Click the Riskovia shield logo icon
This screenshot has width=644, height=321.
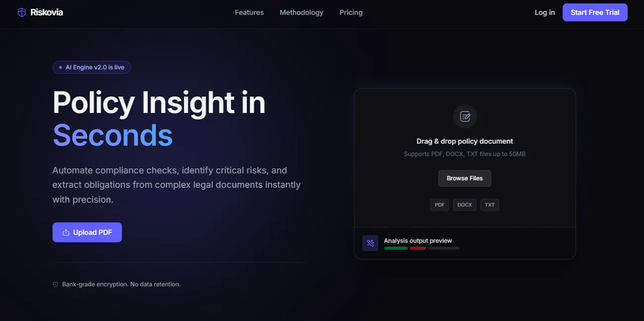coord(22,12)
